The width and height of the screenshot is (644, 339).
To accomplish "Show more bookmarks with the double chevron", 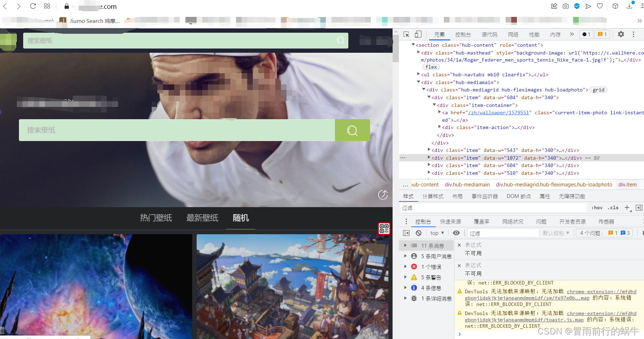I will pyautogui.click(x=639, y=21).
